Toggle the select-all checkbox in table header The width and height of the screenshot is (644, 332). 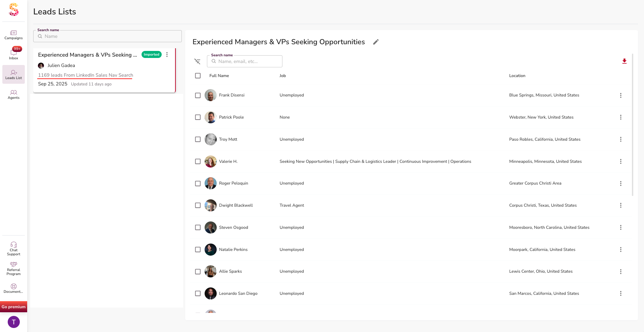pos(198,76)
